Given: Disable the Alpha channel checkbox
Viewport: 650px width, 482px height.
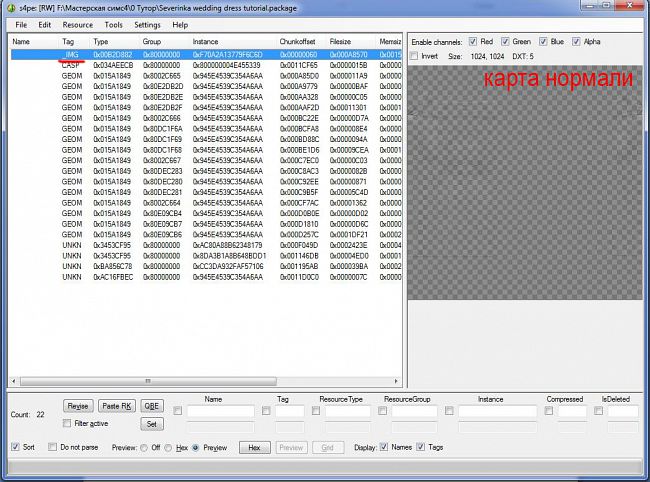Looking at the screenshot, I should tap(577, 42).
